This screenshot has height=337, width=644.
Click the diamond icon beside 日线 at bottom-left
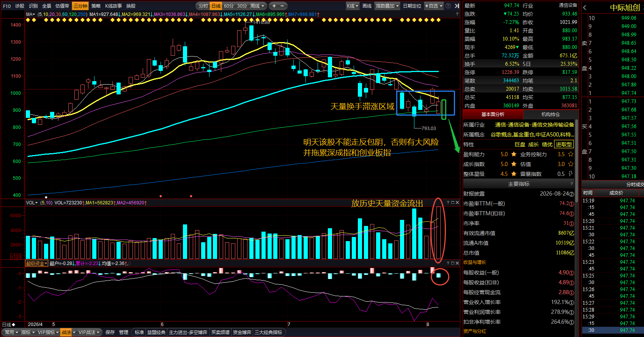(x=14, y=325)
